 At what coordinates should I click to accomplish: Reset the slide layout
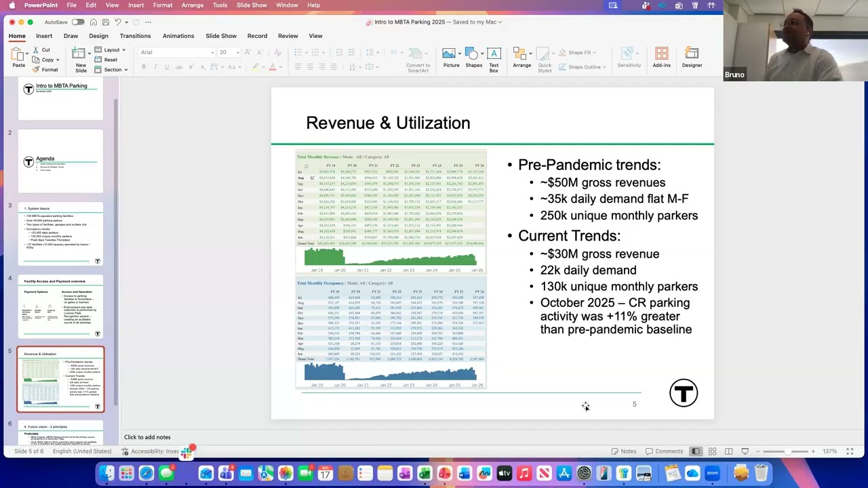click(106, 60)
